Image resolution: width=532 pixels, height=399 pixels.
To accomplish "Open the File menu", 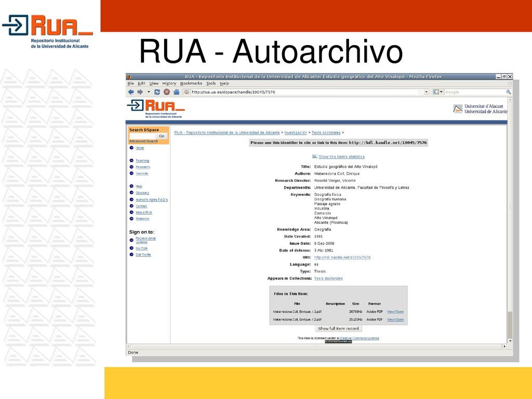I will coord(130,84).
